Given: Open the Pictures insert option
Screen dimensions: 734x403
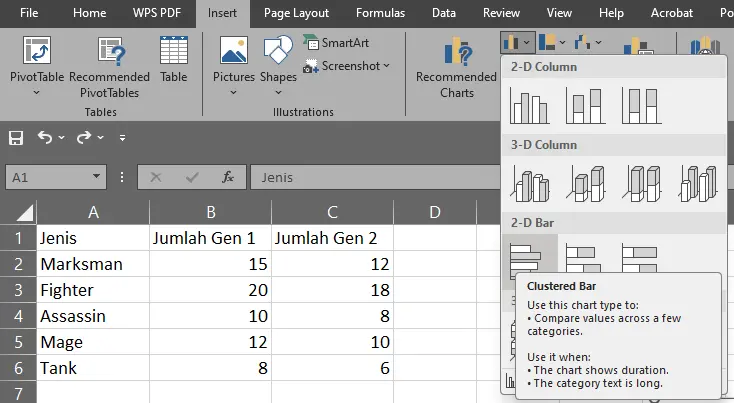Looking at the screenshot, I should 234,65.
